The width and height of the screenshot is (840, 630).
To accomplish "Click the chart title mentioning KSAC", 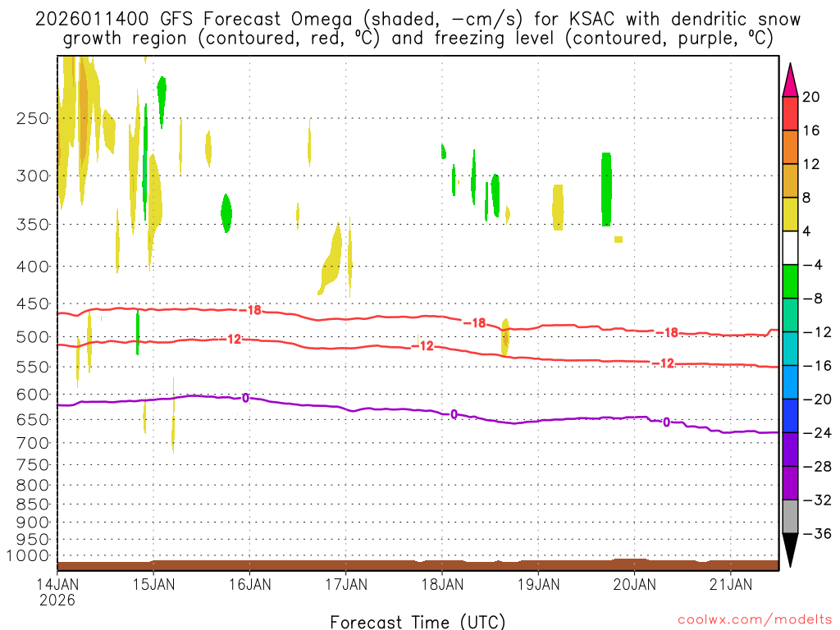I will 418,29.
